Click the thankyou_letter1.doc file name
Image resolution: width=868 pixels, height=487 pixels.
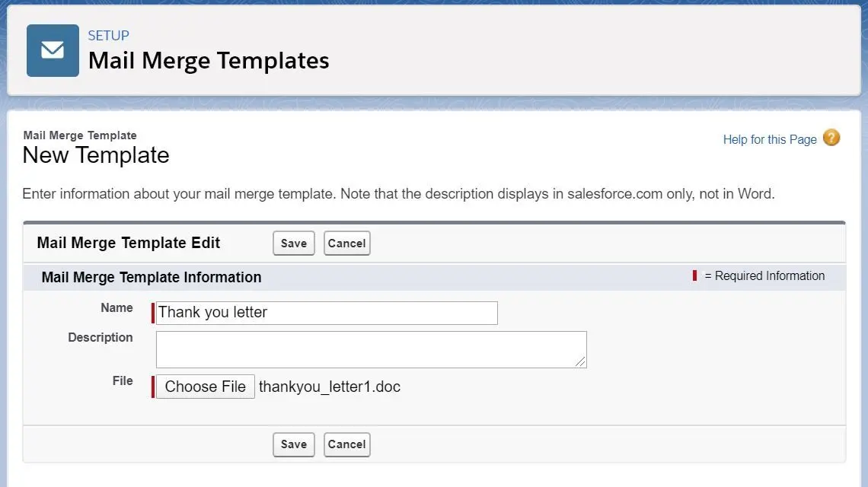pyautogui.click(x=330, y=387)
